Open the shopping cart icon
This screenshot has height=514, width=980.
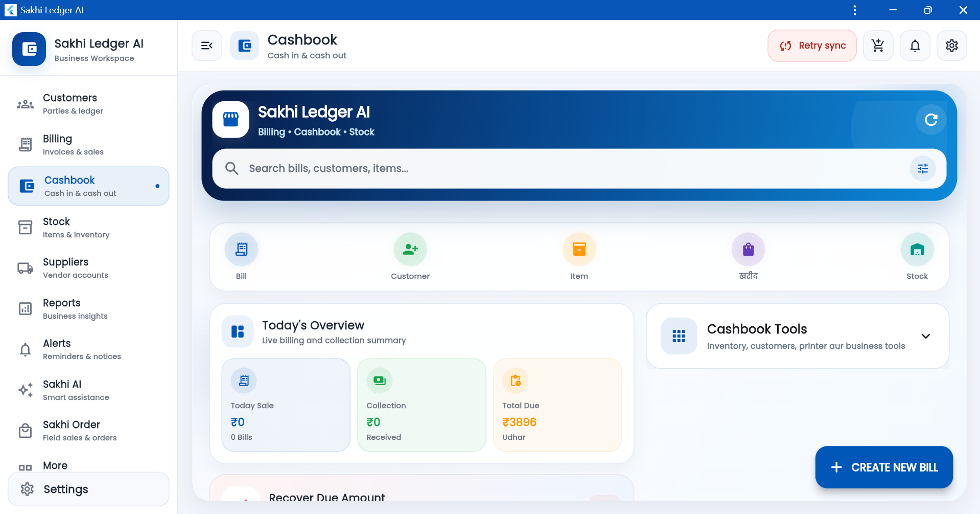(x=878, y=46)
